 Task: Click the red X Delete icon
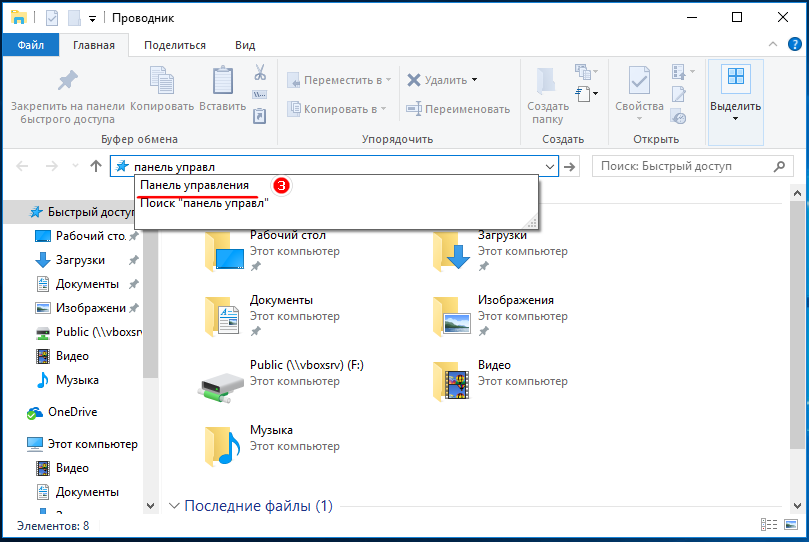tap(414, 80)
